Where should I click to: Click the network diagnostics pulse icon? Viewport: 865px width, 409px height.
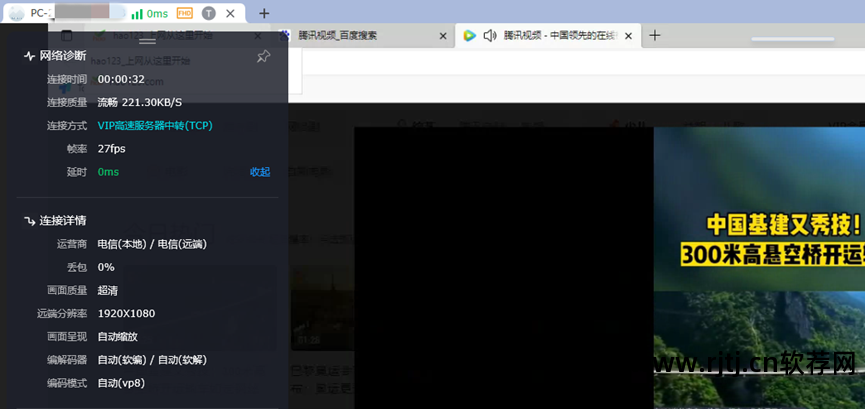click(29, 56)
